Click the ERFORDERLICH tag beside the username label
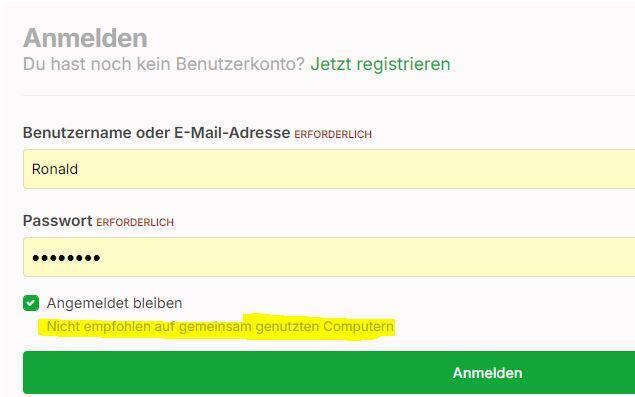 [333, 134]
